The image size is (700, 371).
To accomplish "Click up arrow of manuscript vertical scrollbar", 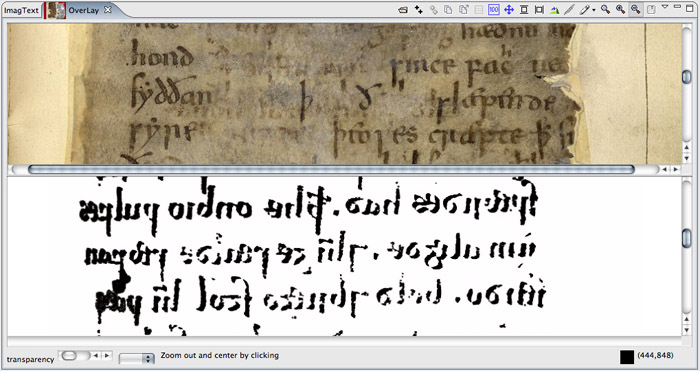I will click(687, 147).
